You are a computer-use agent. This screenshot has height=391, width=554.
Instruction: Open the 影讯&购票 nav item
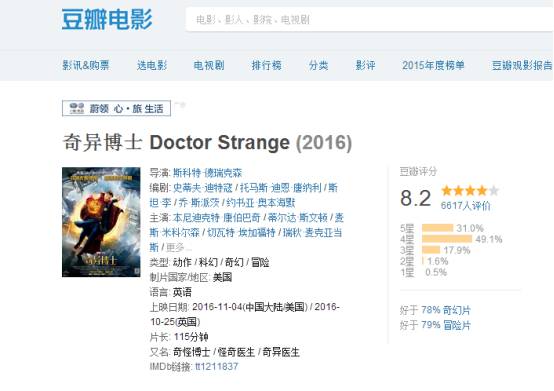point(86,65)
